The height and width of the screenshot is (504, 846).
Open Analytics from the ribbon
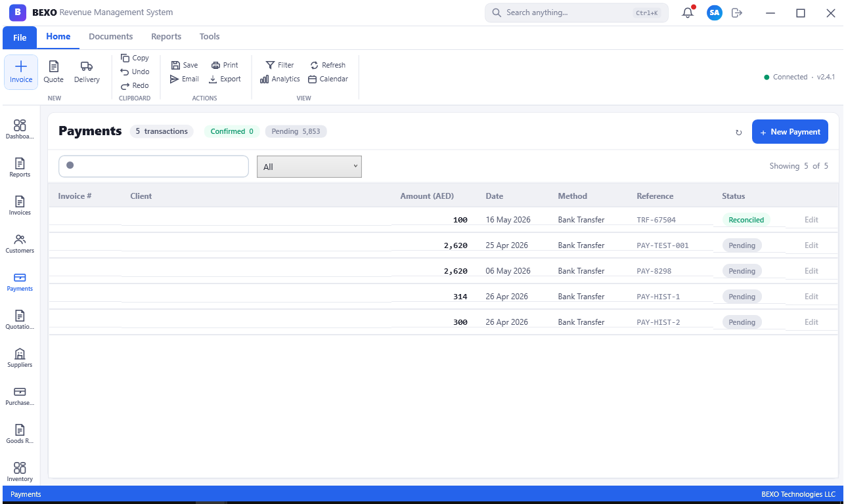coord(280,79)
